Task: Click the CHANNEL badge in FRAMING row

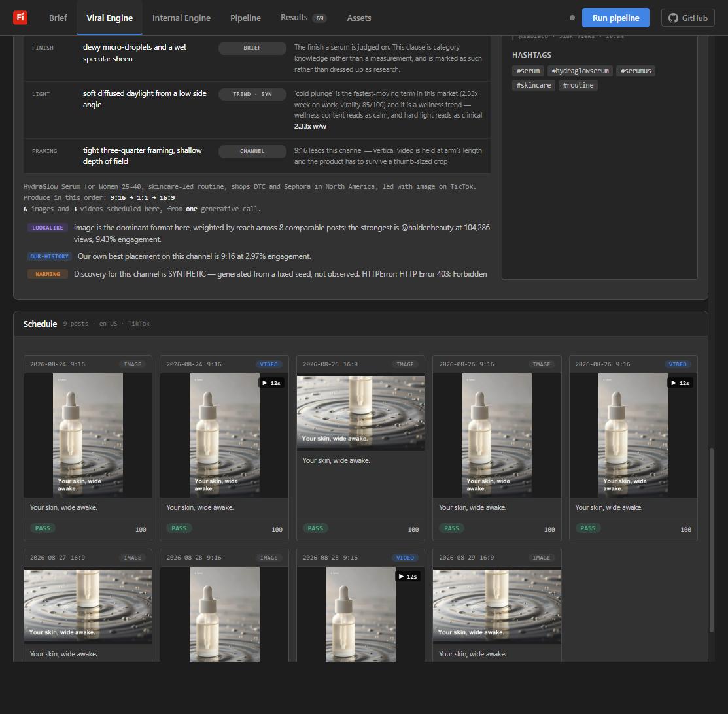Action: point(252,151)
